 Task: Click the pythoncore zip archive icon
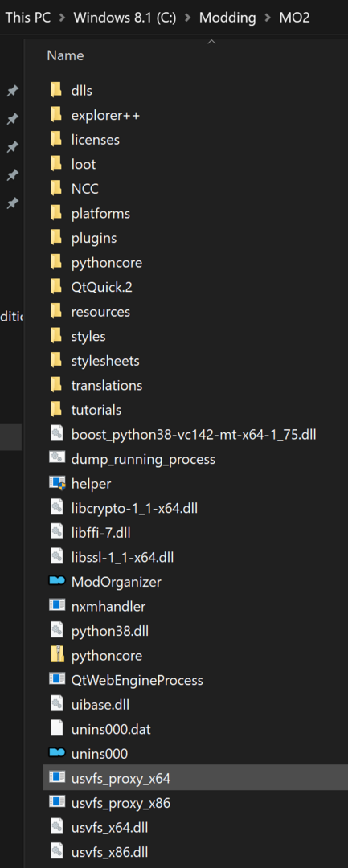click(57, 656)
